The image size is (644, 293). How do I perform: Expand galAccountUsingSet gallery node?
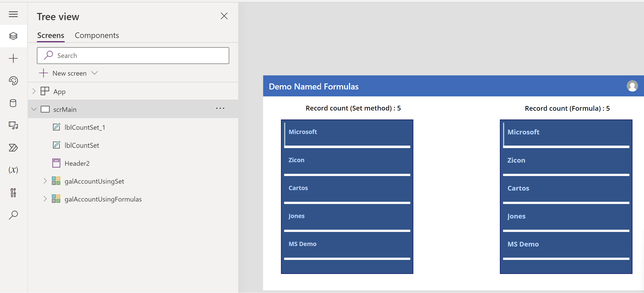45,181
